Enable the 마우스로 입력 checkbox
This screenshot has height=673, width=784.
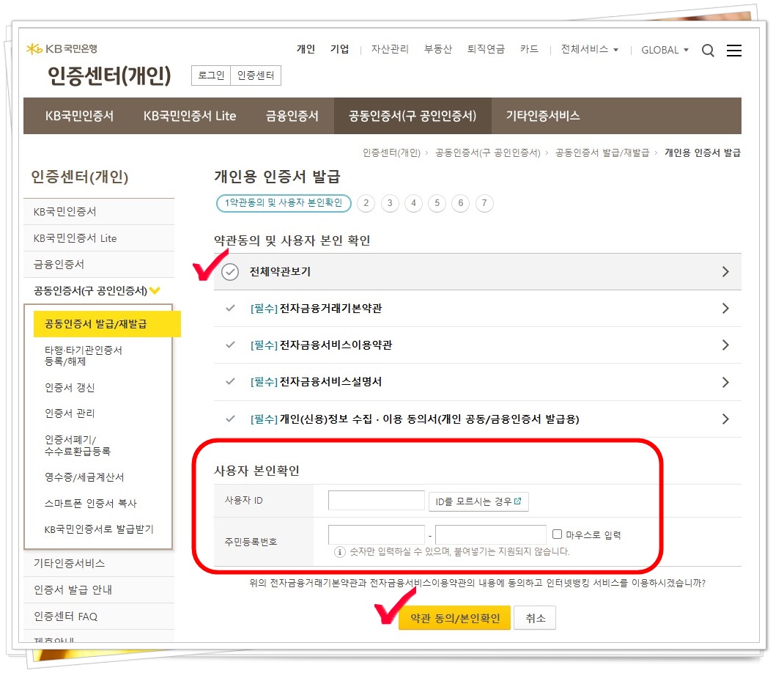[x=557, y=534]
